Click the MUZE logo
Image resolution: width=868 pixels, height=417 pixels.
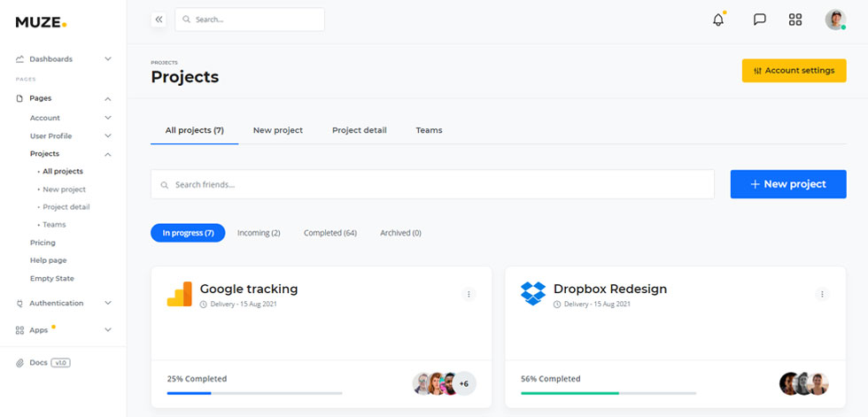tap(41, 23)
